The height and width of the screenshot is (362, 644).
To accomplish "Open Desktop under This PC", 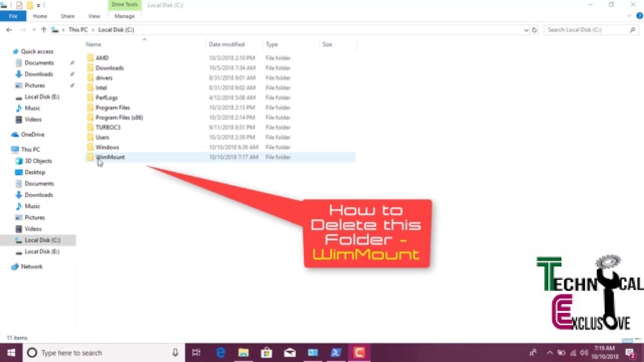I will (35, 172).
